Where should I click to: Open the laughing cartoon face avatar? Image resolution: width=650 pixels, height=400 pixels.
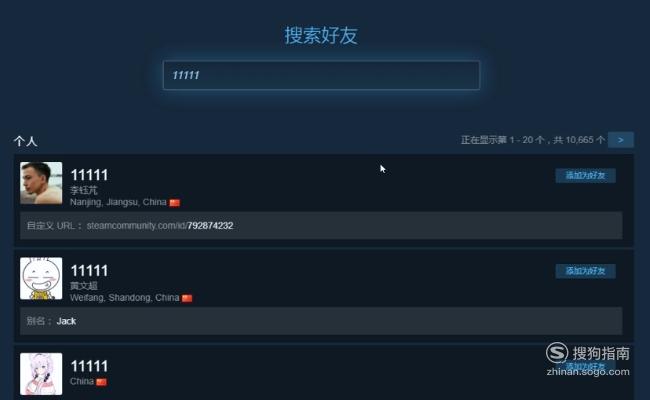click(x=41, y=279)
